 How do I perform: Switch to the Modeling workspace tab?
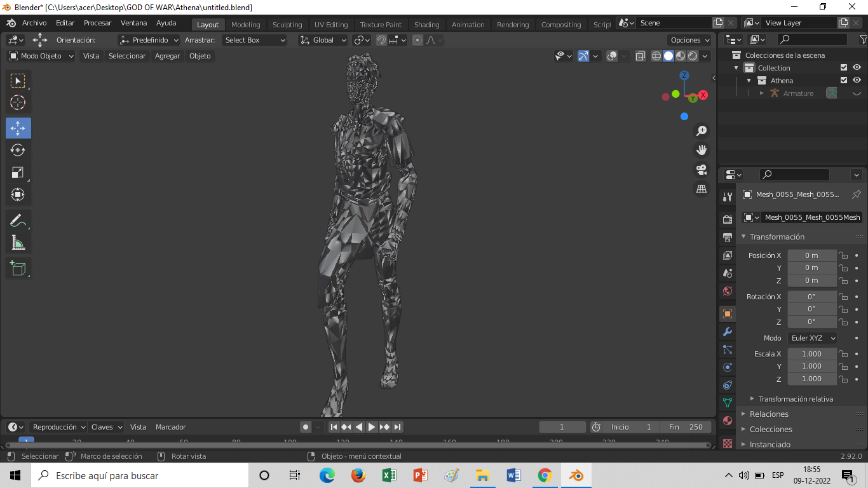(x=246, y=25)
